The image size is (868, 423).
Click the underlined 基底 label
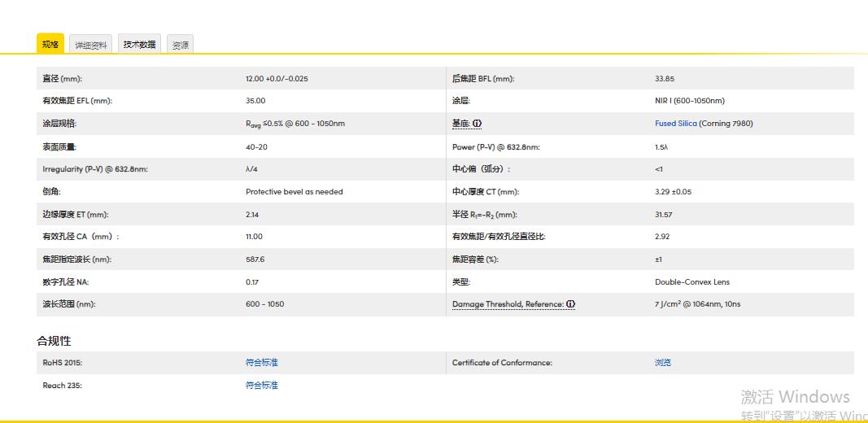point(460,124)
